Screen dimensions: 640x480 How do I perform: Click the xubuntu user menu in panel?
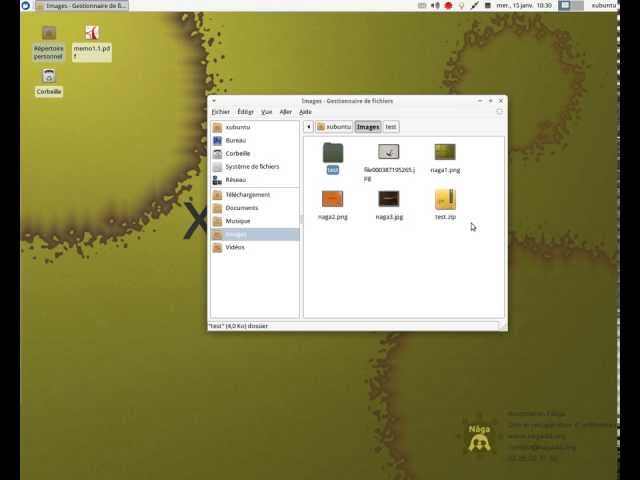tap(603, 6)
